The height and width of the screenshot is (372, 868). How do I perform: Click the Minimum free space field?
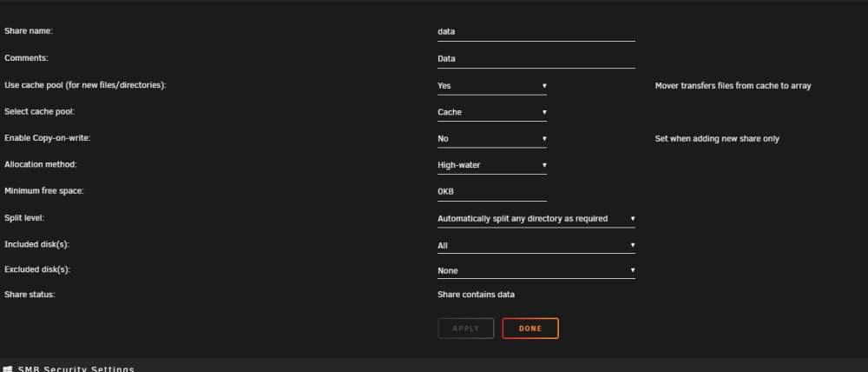pyautogui.click(x=491, y=192)
